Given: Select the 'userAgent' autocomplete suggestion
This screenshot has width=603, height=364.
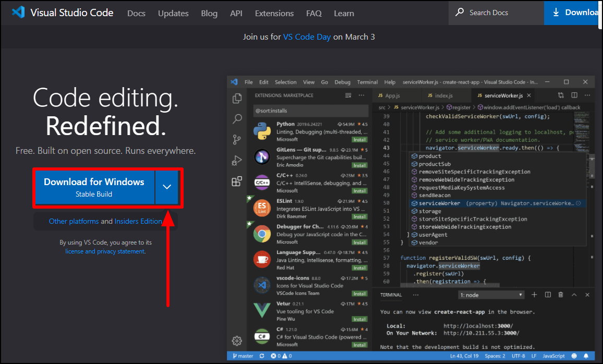Looking at the screenshot, I should point(498,235).
